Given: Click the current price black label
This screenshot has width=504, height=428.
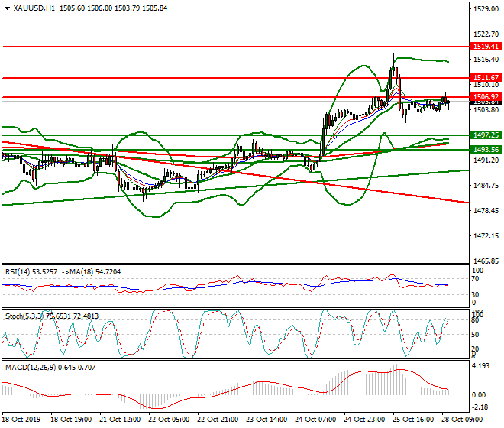Looking at the screenshot, I should [x=486, y=102].
